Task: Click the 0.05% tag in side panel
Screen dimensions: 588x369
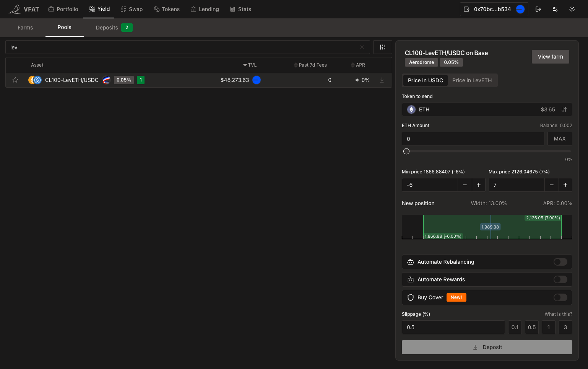Action: click(451, 62)
